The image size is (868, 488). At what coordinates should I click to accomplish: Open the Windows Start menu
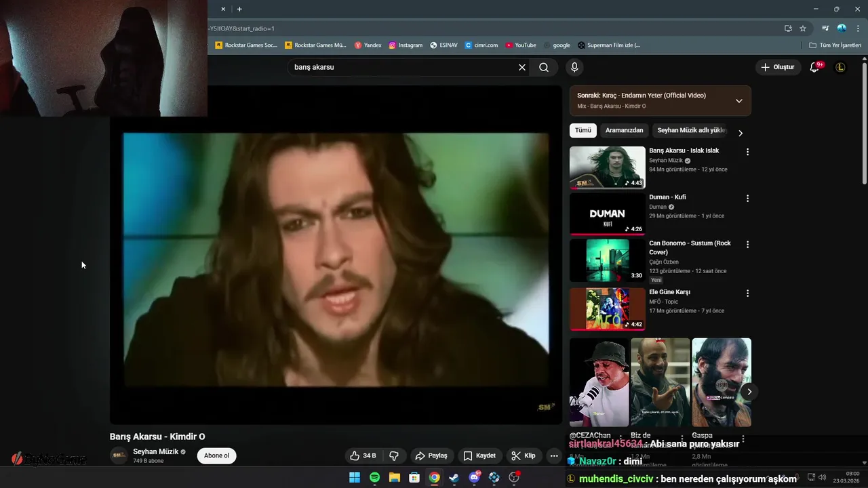(355, 477)
